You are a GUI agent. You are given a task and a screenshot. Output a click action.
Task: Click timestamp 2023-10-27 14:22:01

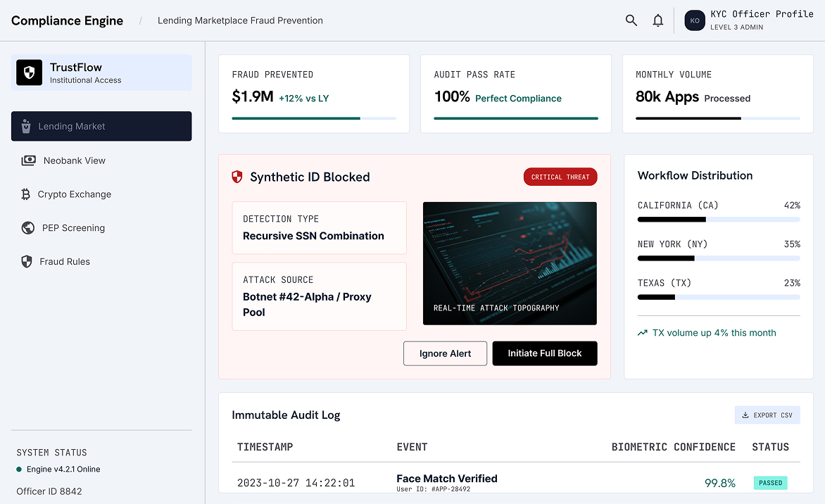click(x=296, y=483)
